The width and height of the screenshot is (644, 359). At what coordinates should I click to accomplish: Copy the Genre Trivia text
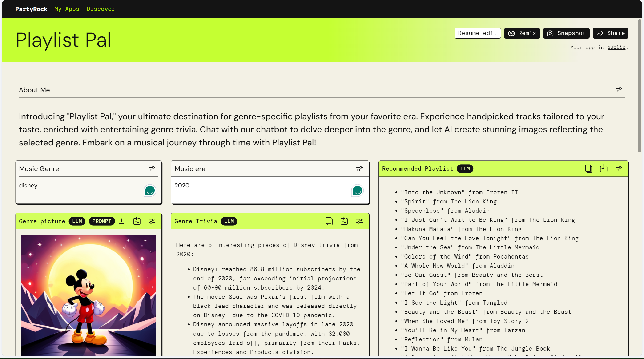click(329, 221)
